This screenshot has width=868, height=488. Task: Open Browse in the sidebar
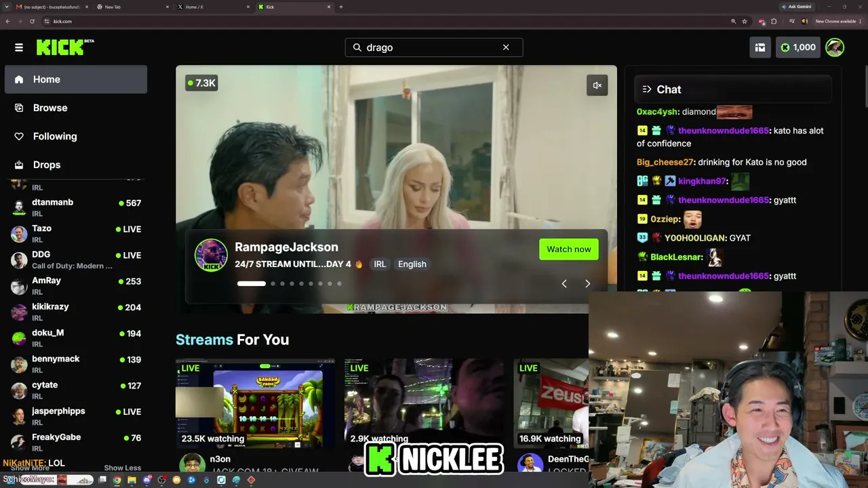[76, 108]
